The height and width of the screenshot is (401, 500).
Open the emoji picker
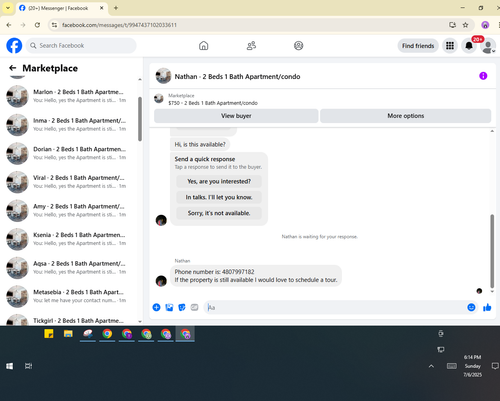[471, 307]
